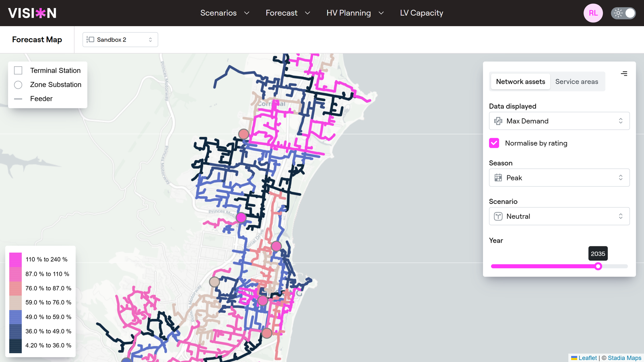
Task: Click the VISION logo
Action: point(32,13)
